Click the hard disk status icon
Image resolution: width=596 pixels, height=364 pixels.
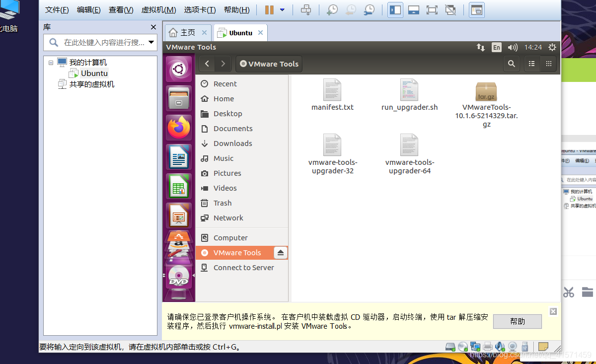pyautogui.click(x=450, y=347)
